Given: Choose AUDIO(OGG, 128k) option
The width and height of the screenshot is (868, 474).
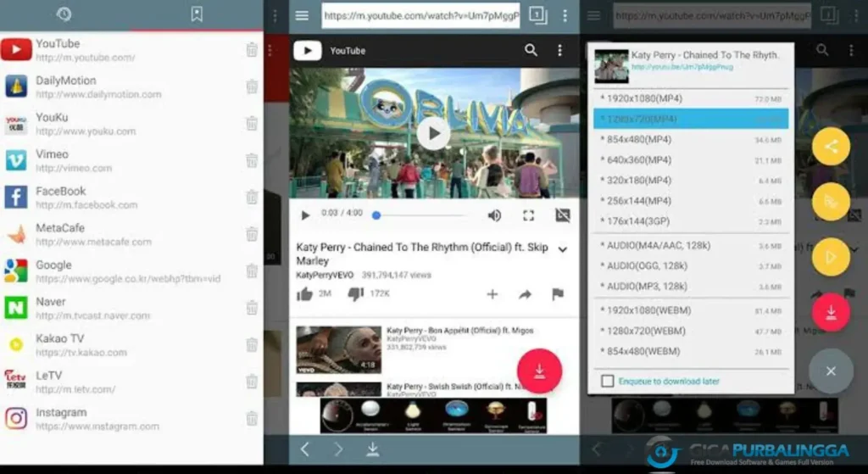Looking at the screenshot, I should tap(691, 265).
